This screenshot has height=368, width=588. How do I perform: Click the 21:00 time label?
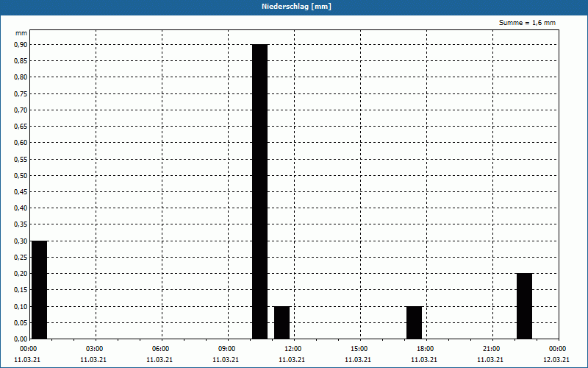coord(491,349)
